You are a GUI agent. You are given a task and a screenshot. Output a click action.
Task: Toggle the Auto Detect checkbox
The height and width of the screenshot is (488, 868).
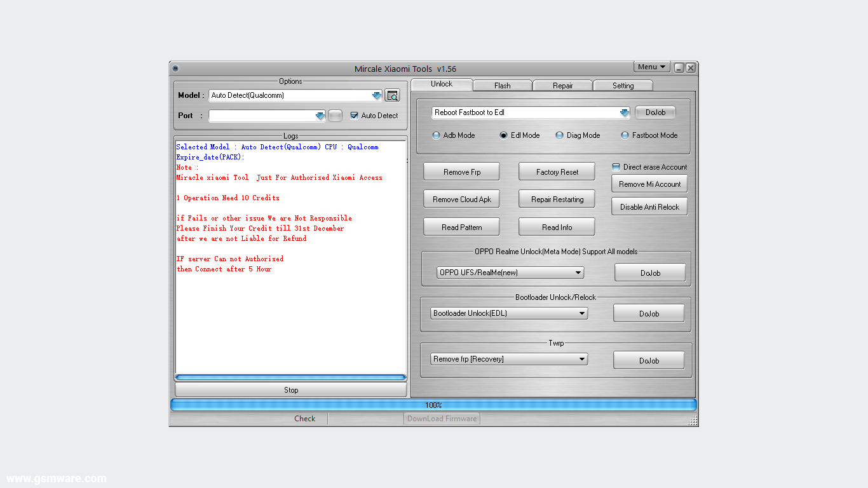[355, 116]
